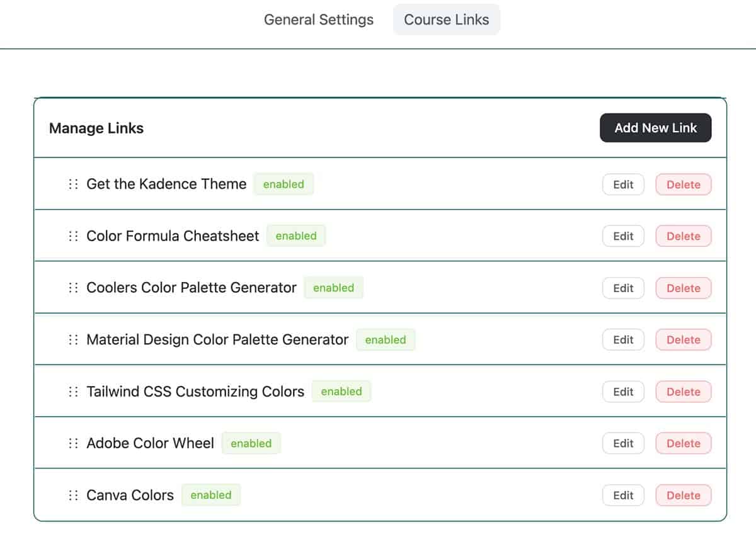
Task: Click enabled badge on Color Formula Cheatsheet
Action: [296, 236]
